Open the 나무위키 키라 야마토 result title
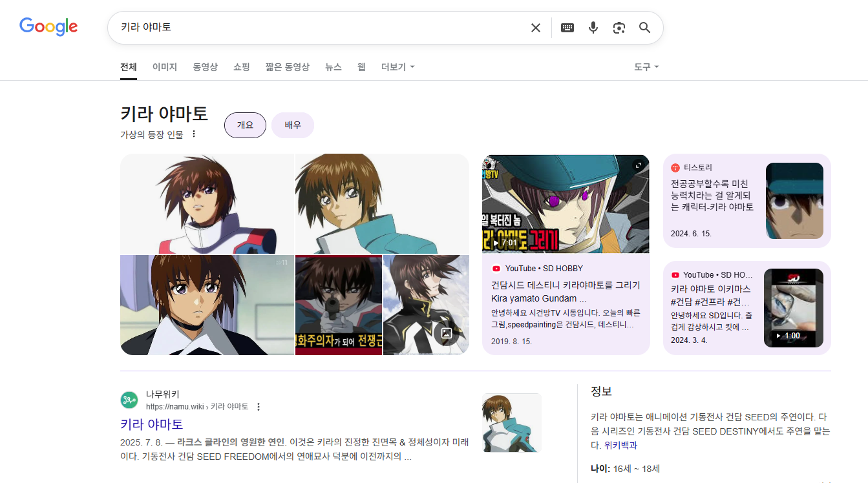This screenshot has height=483, width=868. tap(152, 424)
